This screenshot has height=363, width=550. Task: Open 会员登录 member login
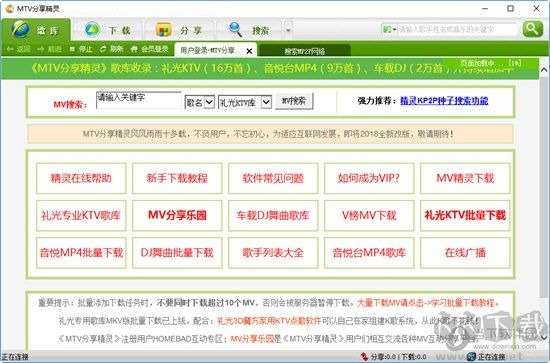149,49
